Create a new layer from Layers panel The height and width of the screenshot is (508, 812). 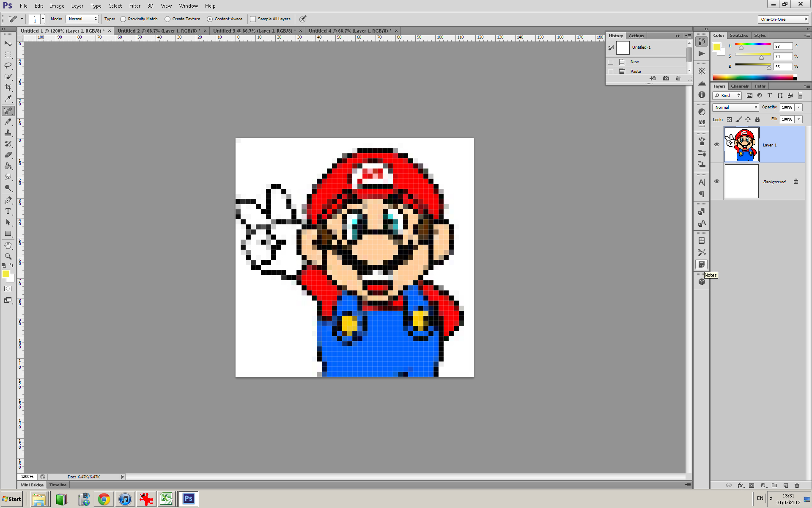(x=786, y=485)
